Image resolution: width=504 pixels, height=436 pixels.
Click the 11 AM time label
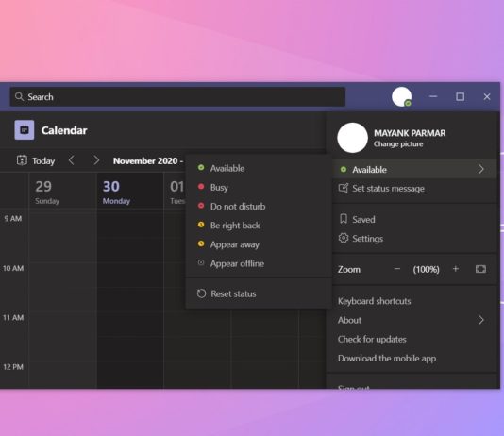pos(13,317)
